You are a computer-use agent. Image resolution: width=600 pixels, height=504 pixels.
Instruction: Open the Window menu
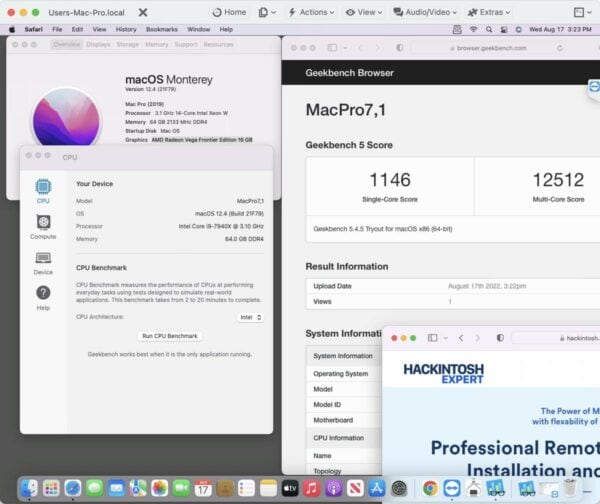click(198, 29)
